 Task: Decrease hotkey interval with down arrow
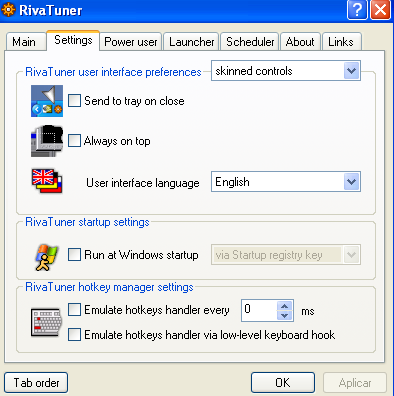284,315
